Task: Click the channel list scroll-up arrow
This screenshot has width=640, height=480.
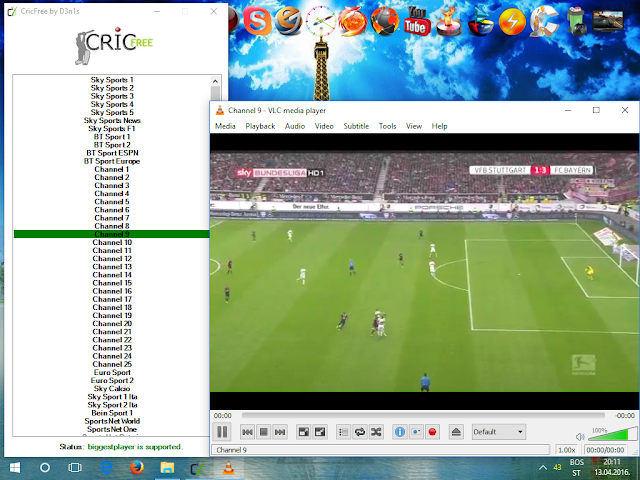Action: coord(215,81)
